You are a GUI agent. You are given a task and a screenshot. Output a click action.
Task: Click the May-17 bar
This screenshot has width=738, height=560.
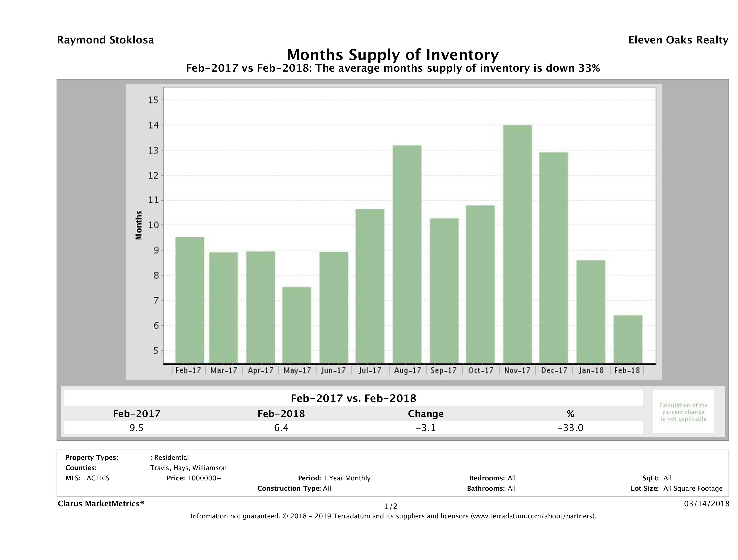pyautogui.click(x=297, y=325)
